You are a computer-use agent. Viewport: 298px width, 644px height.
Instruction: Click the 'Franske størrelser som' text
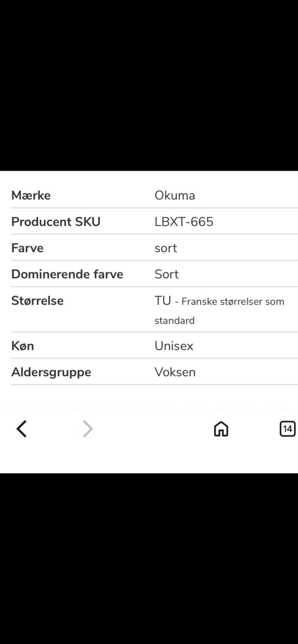[x=233, y=302]
